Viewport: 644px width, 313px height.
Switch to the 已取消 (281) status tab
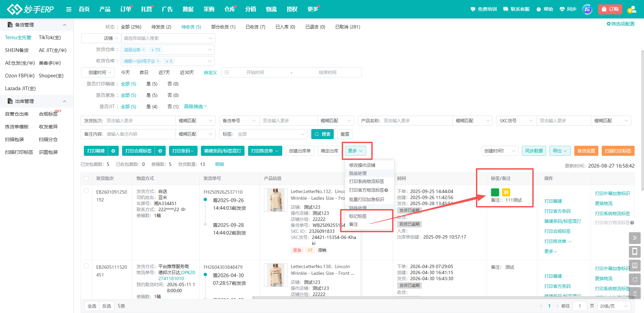point(347,27)
